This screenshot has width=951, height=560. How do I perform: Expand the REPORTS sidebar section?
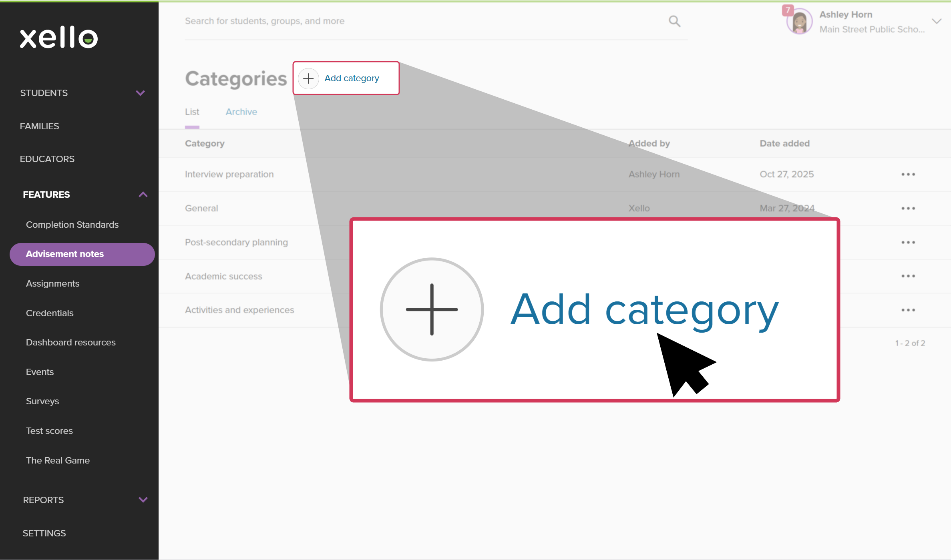(143, 500)
